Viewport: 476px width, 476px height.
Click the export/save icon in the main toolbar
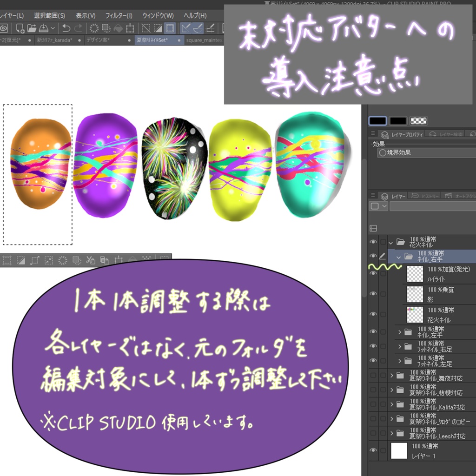point(44,28)
